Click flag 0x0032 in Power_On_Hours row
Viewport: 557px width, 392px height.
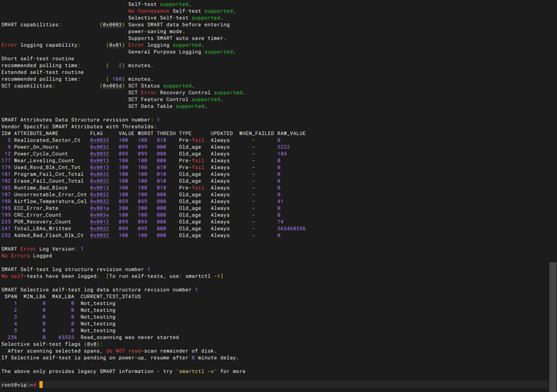(x=100, y=147)
